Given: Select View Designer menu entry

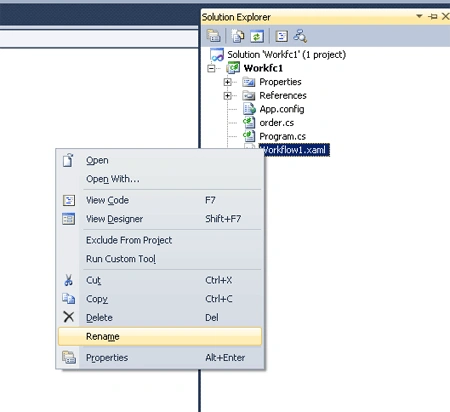Looking at the screenshot, I should coord(160,219).
